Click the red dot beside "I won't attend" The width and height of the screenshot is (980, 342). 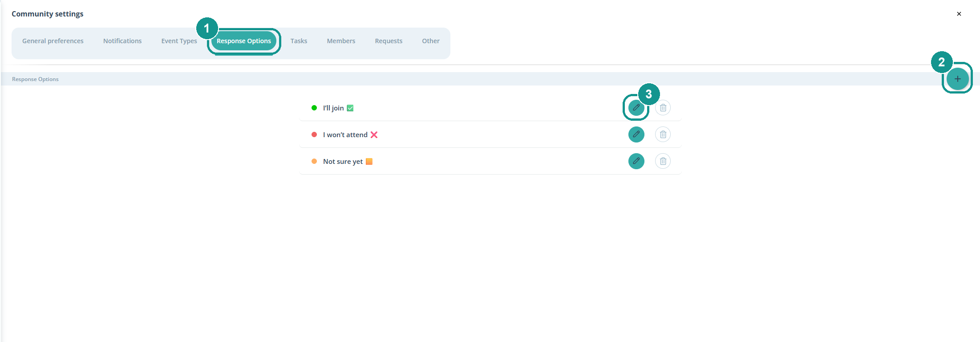pyautogui.click(x=314, y=134)
